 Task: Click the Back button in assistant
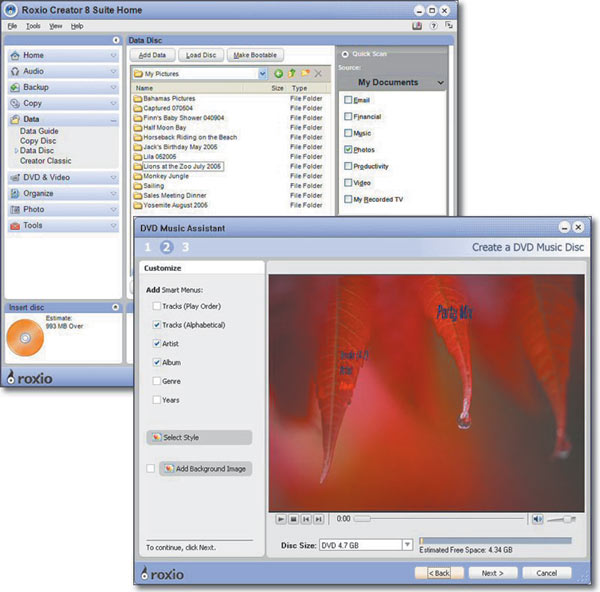pos(439,573)
